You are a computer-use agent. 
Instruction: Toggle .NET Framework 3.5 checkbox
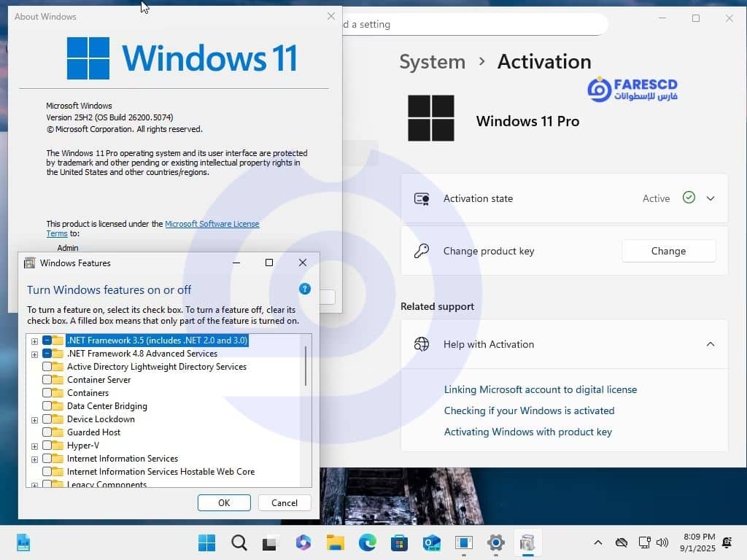click(x=47, y=340)
